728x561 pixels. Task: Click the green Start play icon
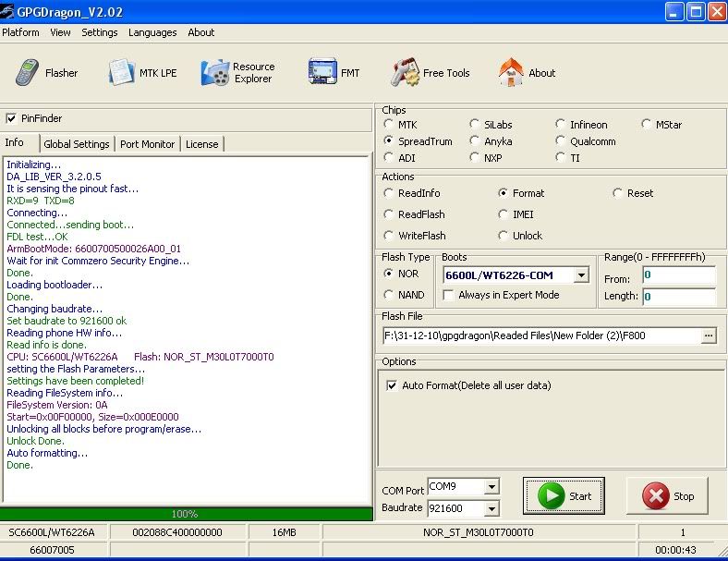552,495
